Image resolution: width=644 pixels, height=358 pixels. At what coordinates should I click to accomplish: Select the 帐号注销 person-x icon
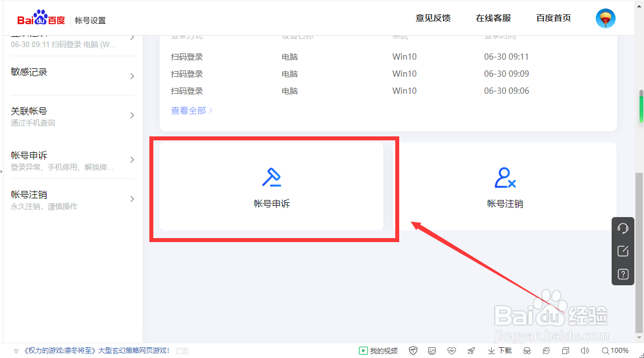(x=505, y=179)
